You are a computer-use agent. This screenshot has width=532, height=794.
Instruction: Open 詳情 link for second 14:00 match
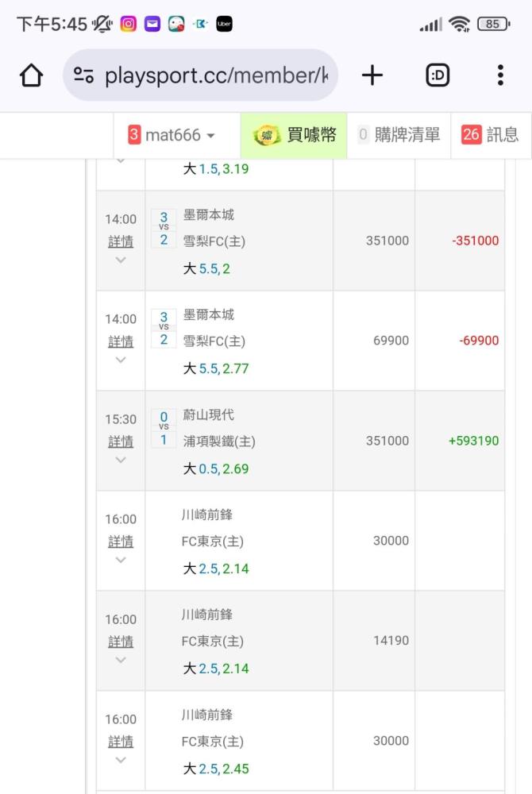(121, 341)
